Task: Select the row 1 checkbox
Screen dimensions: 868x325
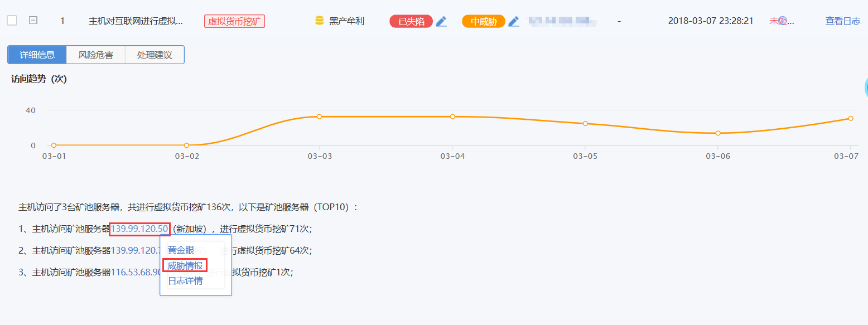Action: (x=12, y=21)
